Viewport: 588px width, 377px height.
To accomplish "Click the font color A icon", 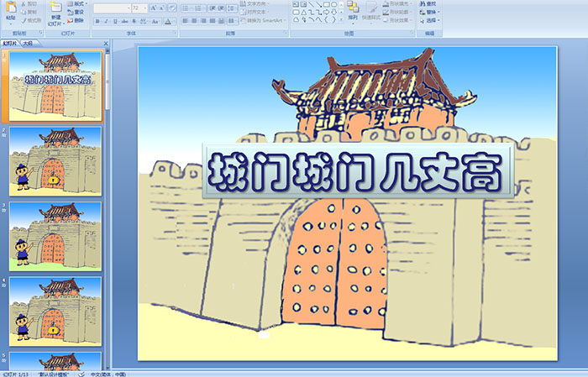I will point(168,21).
